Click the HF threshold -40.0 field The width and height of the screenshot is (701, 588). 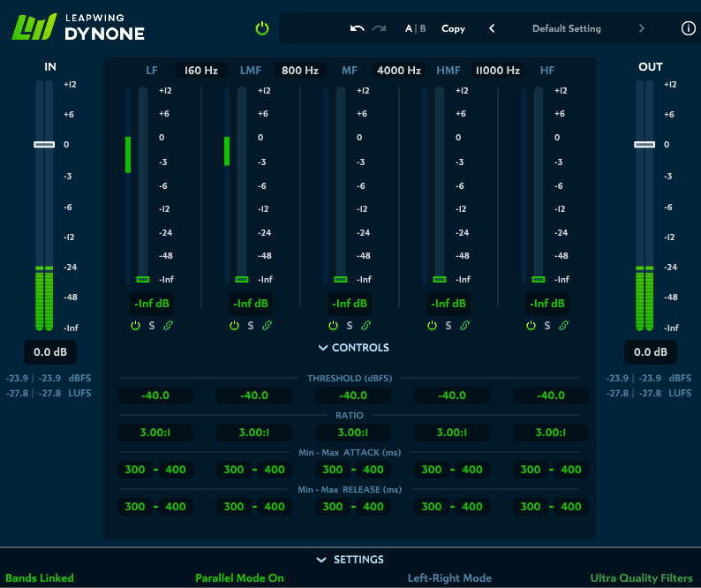(551, 396)
